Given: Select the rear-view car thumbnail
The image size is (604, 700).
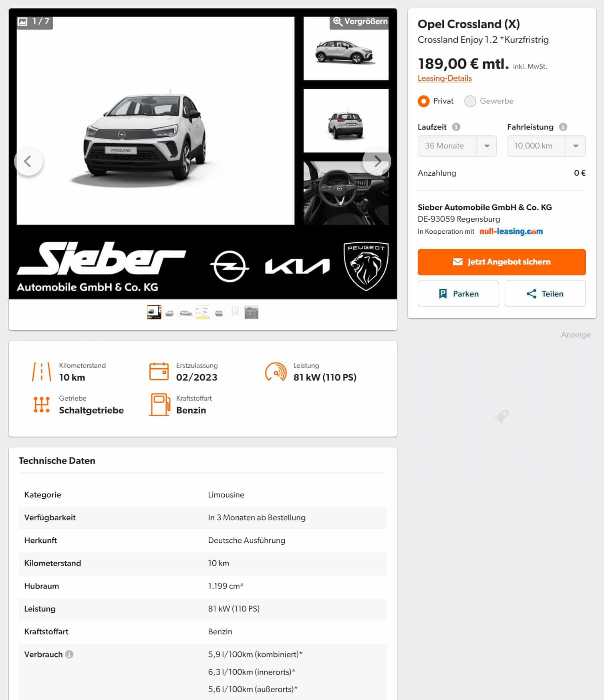Looking at the screenshot, I should 346,121.
